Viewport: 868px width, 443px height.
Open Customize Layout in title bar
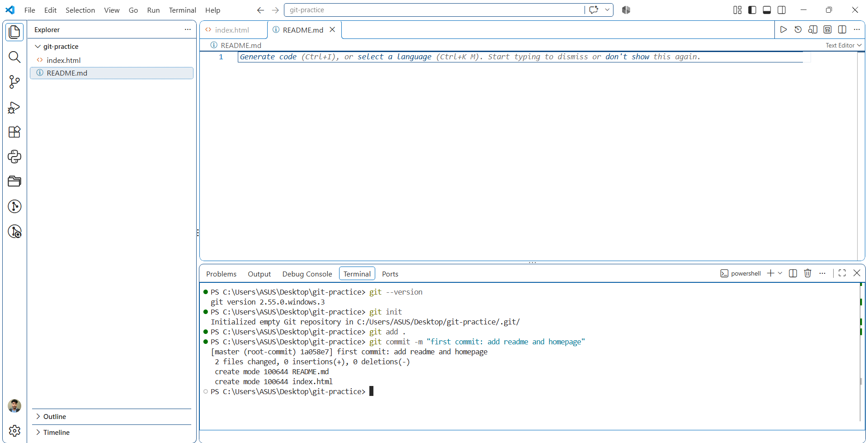click(x=737, y=10)
